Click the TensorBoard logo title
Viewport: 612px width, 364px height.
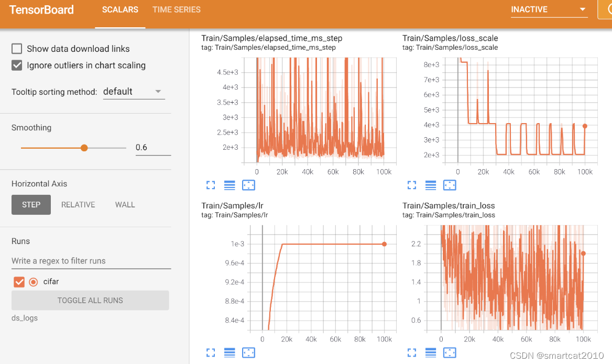point(41,10)
